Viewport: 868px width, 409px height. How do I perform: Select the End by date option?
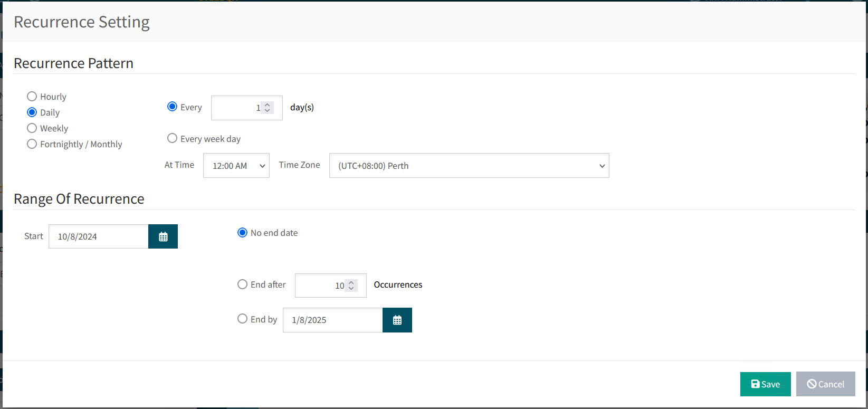click(242, 319)
